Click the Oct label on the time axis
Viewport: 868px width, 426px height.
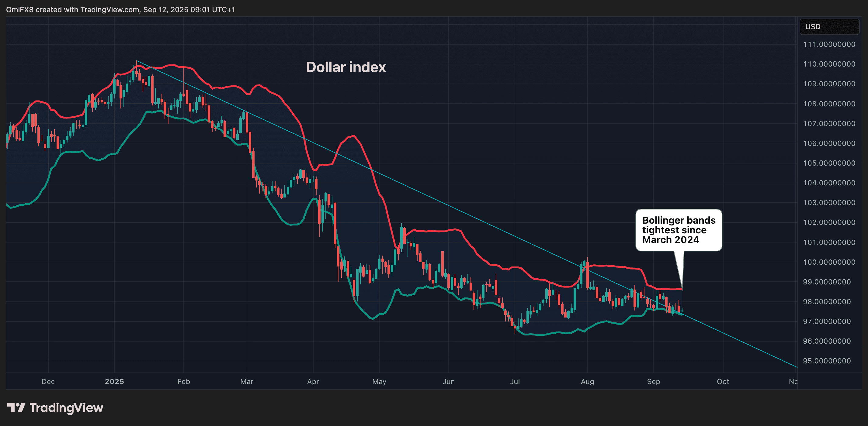(x=723, y=382)
